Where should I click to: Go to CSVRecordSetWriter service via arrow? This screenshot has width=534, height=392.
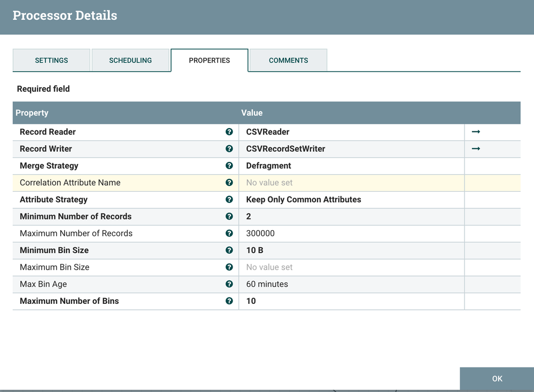476,149
